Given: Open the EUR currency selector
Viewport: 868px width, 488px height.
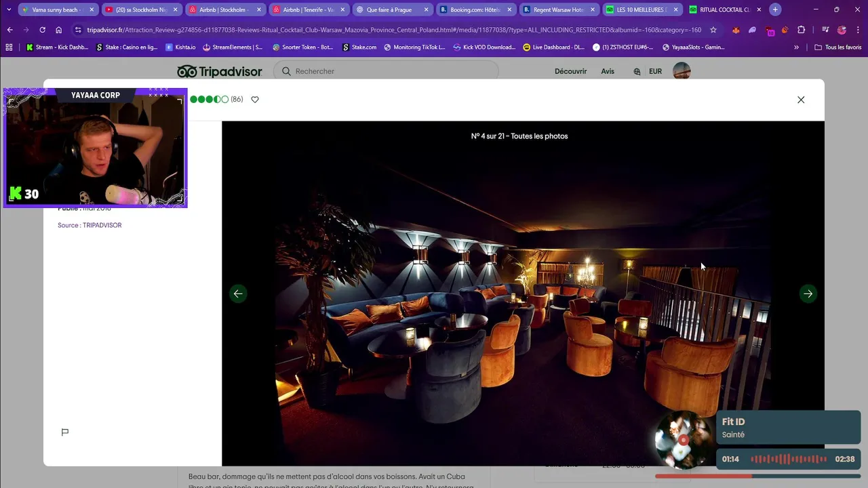Looking at the screenshot, I should 655,71.
